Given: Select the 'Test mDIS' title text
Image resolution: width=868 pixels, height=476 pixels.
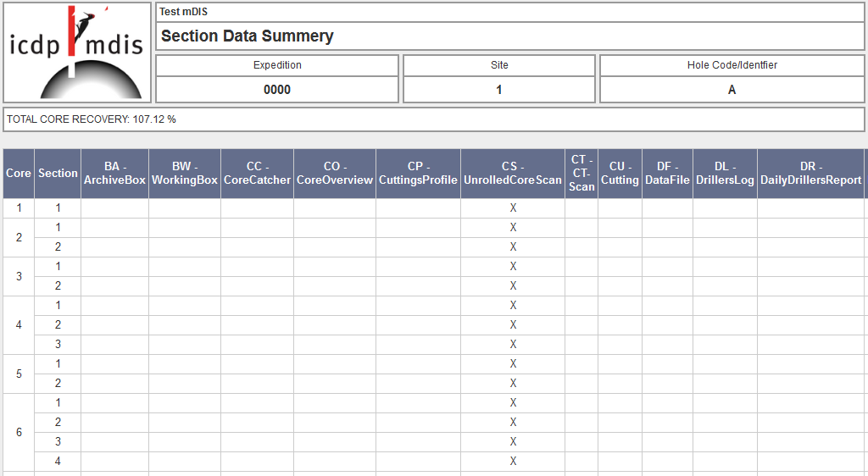Looking at the screenshot, I should tap(183, 12).
